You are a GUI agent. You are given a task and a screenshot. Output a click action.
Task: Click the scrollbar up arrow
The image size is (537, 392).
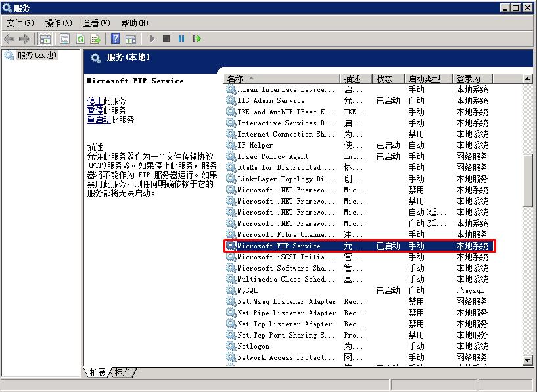527,79
